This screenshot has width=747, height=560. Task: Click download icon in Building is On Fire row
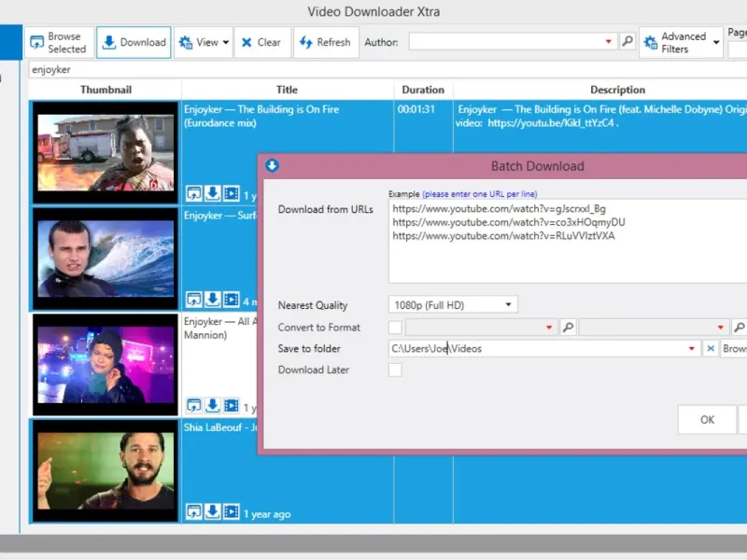click(213, 193)
